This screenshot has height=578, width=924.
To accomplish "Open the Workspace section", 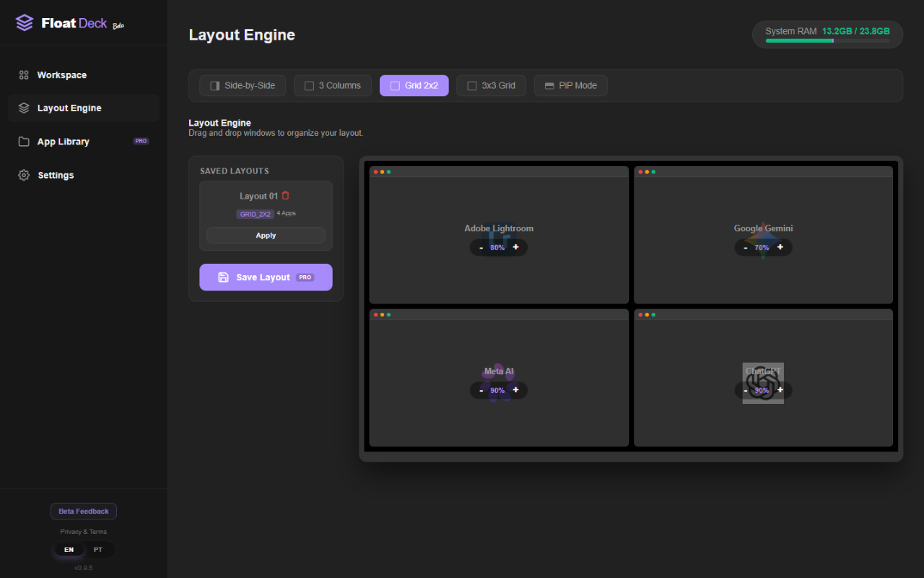I will pyautogui.click(x=84, y=75).
